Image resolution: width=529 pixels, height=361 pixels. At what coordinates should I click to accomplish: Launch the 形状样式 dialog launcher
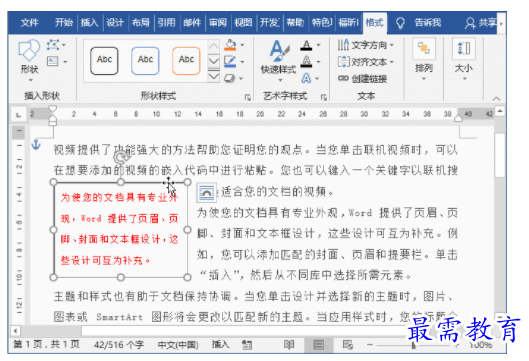(248, 98)
